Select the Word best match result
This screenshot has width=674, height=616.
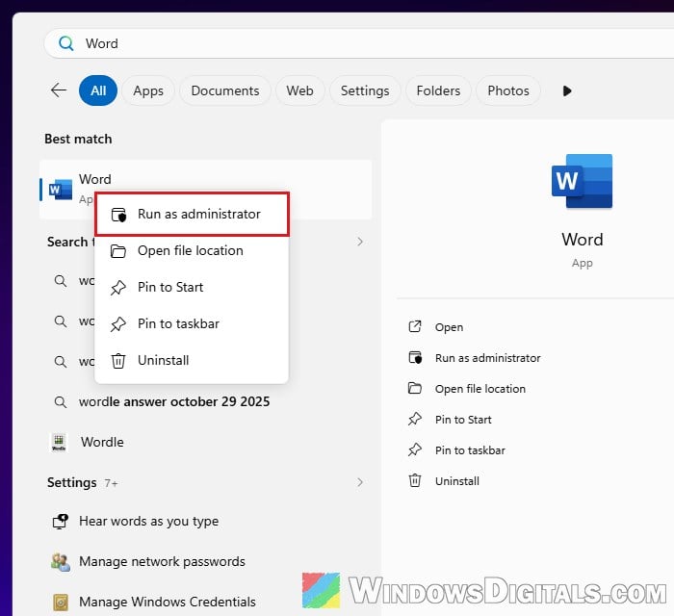click(x=205, y=190)
